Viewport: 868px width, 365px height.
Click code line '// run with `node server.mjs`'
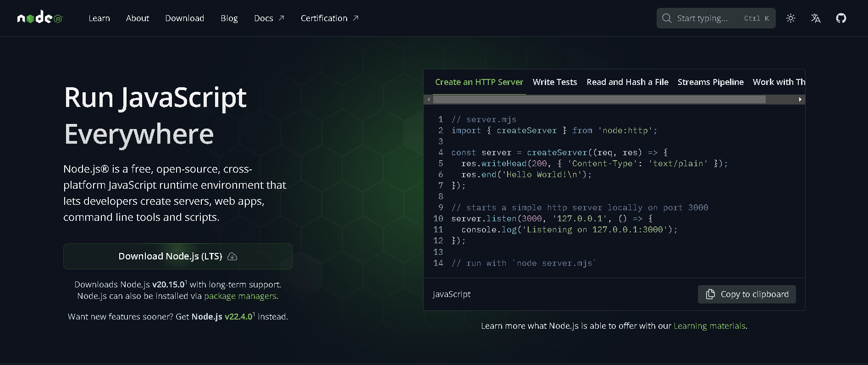point(524,263)
